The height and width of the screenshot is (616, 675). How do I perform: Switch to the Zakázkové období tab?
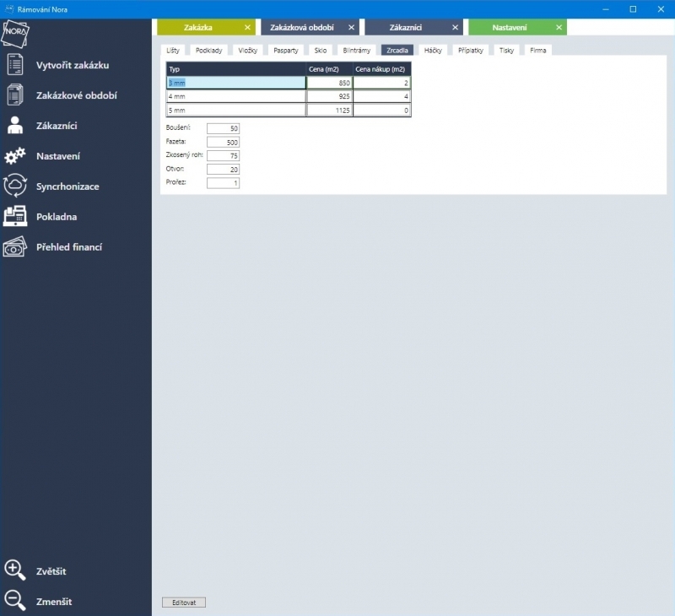point(301,28)
